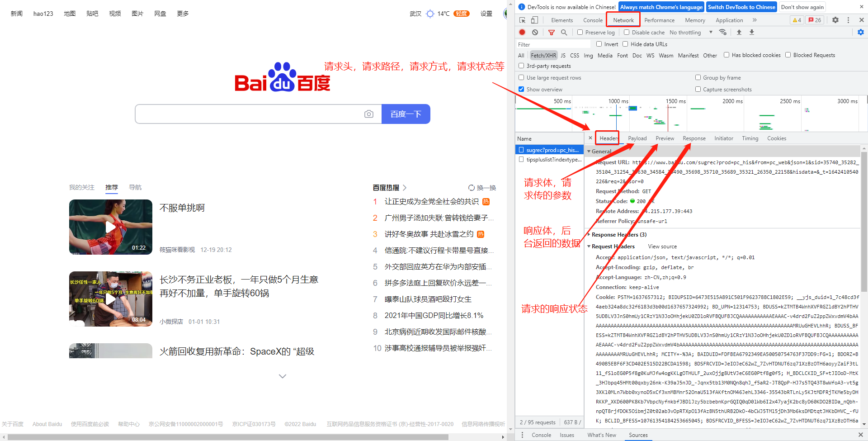
Task: Enable 3rd-party requests checkbox
Action: [x=521, y=66]
